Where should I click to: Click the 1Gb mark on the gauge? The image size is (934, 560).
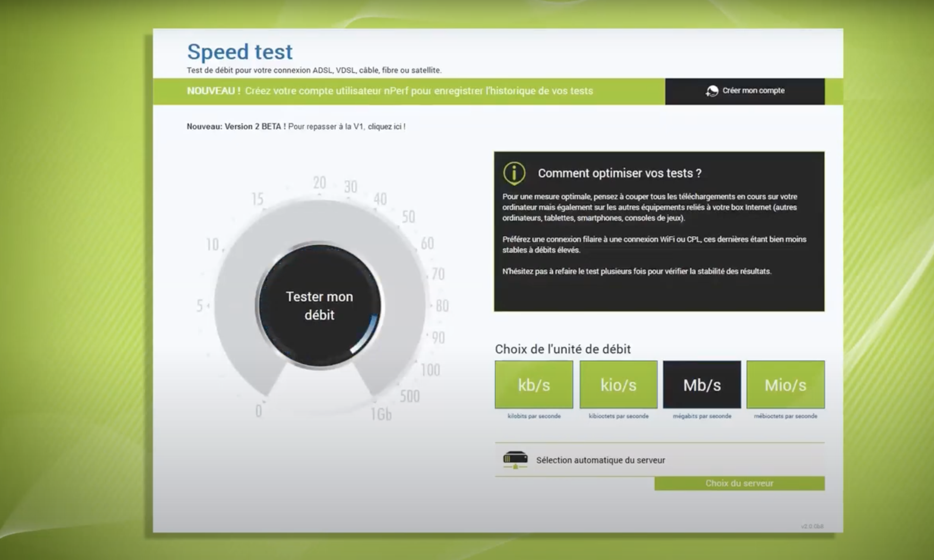click(381, 415)
